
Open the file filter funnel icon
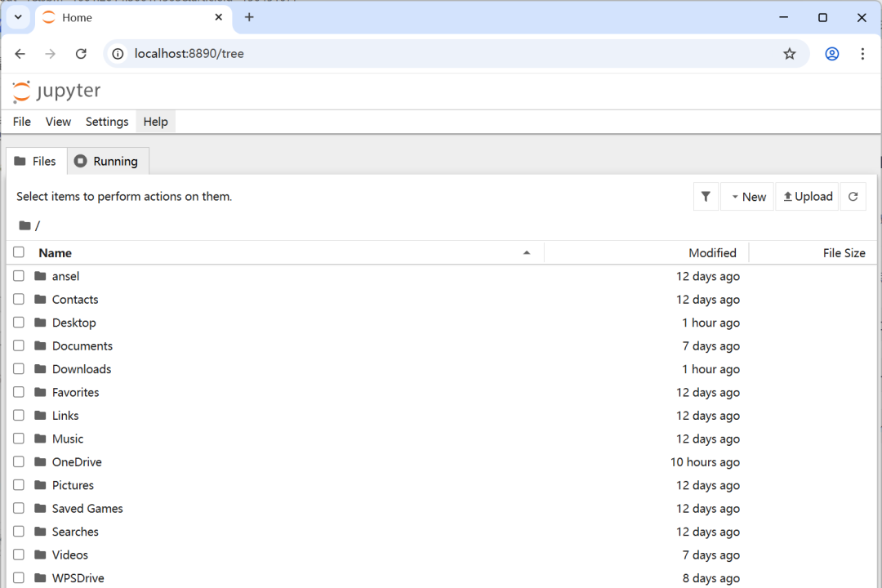point(706,196)
